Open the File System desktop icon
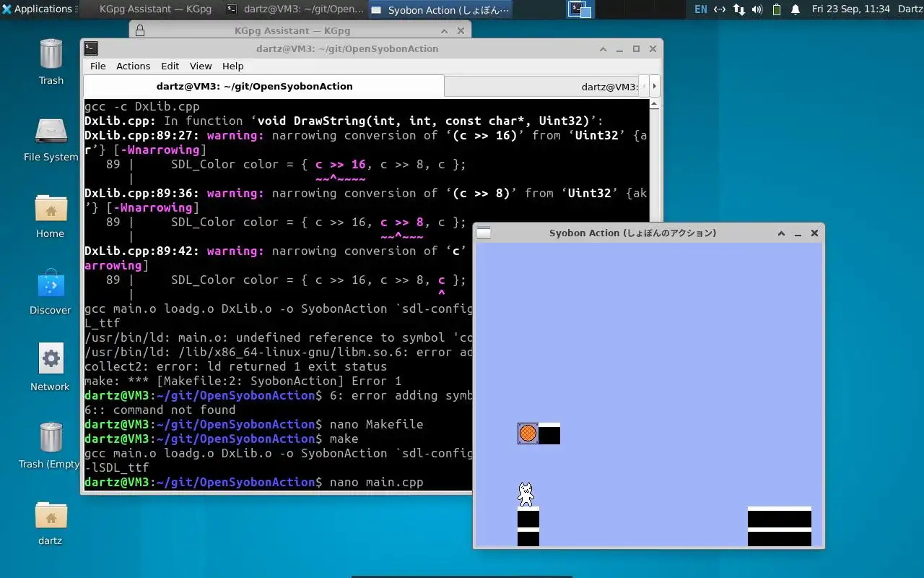 pos(51,139)
